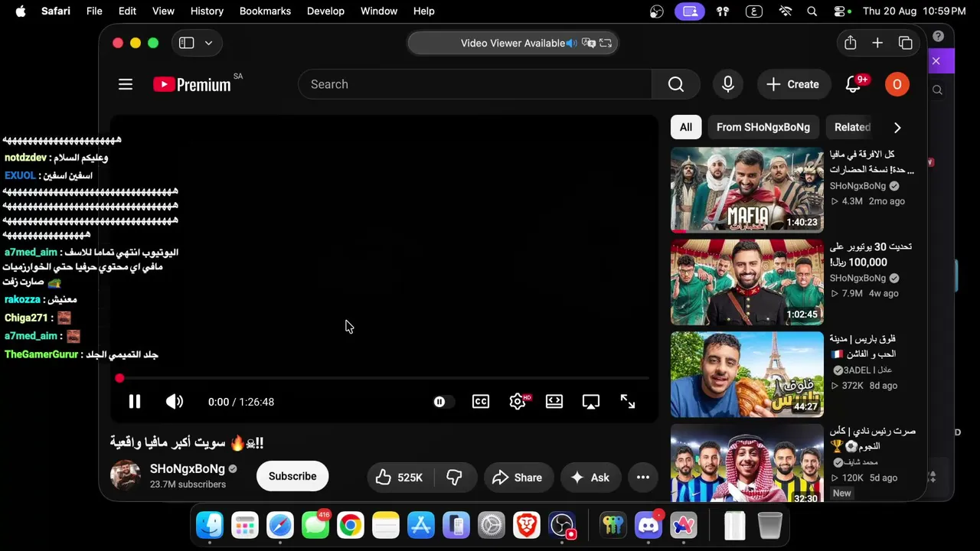
Task: Open Finder from the Dock
Action: click(210, 525)
